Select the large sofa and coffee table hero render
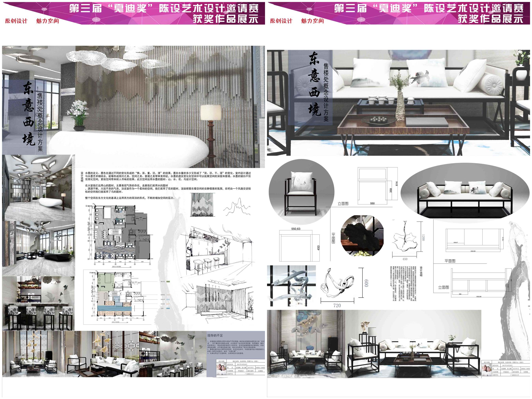Viewport: 532px width, 399px height. pyautogui.click(x=398, y=103)
